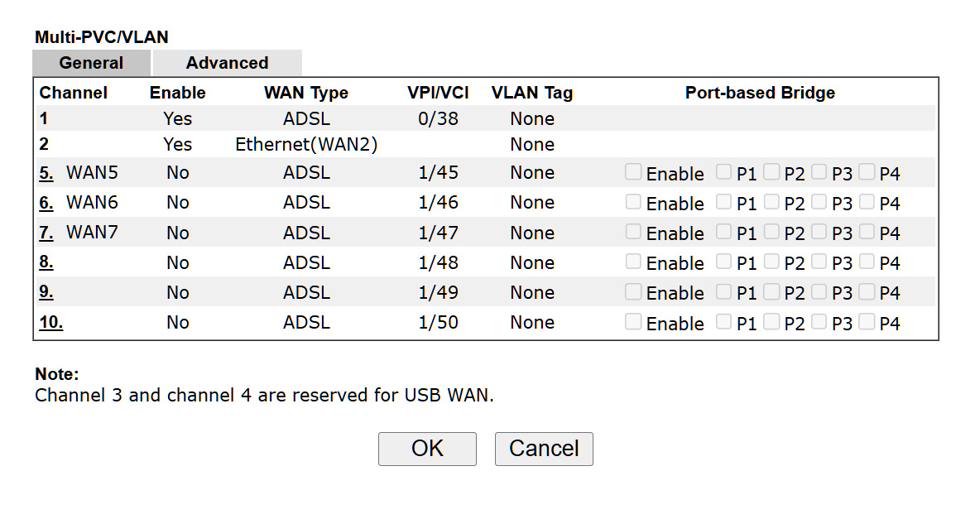The width and height of the screenshot is (980, 519).
Task: Open channel 8 settings link
Action: pos(46,262)
